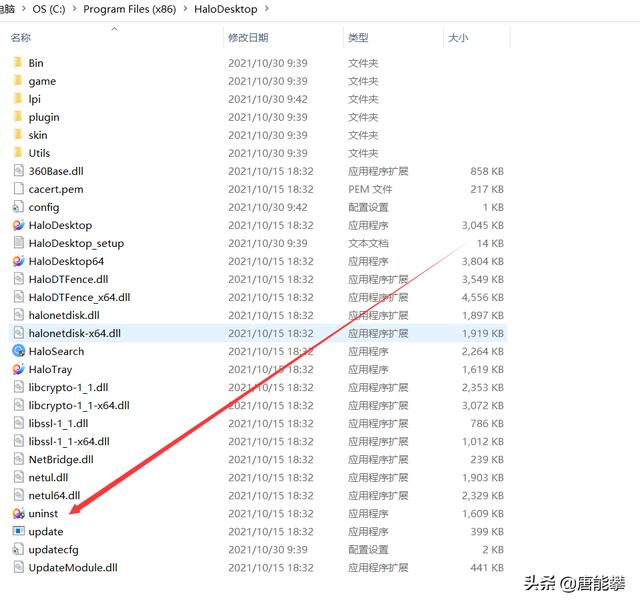Click the 2021/10/30 9:39 date of updatecfg

[268, 549]
